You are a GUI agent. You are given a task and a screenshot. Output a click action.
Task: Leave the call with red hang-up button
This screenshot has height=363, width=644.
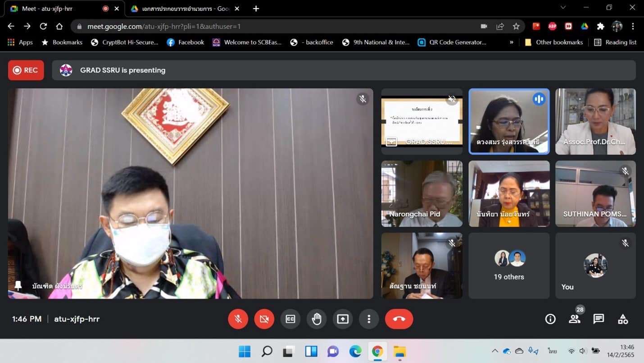coord(399,319)
